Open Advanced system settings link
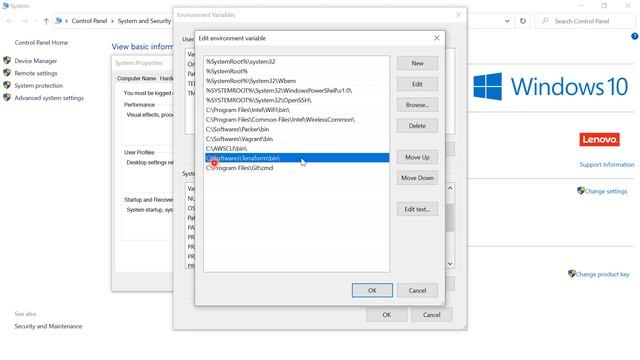 [x=49, y=98]
